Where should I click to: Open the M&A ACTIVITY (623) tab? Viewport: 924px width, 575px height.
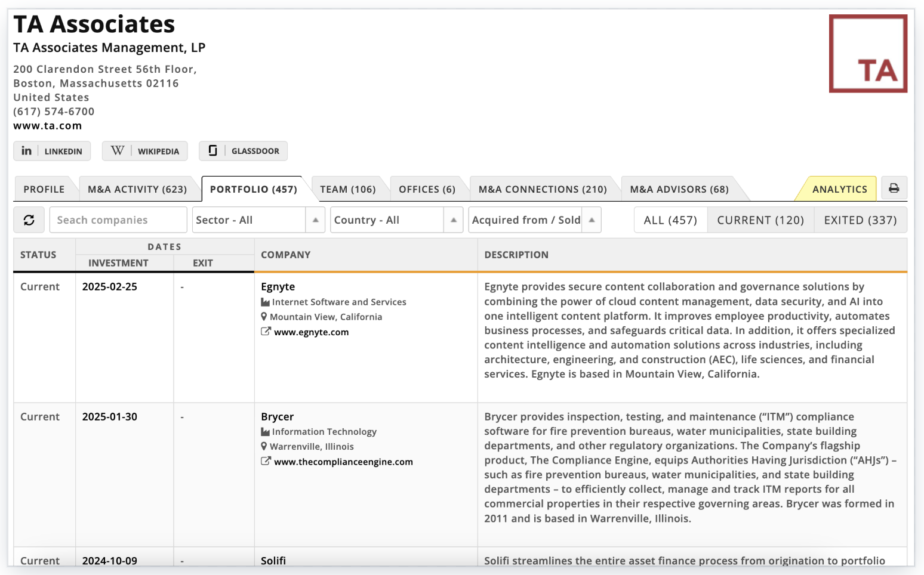[138, 188]
